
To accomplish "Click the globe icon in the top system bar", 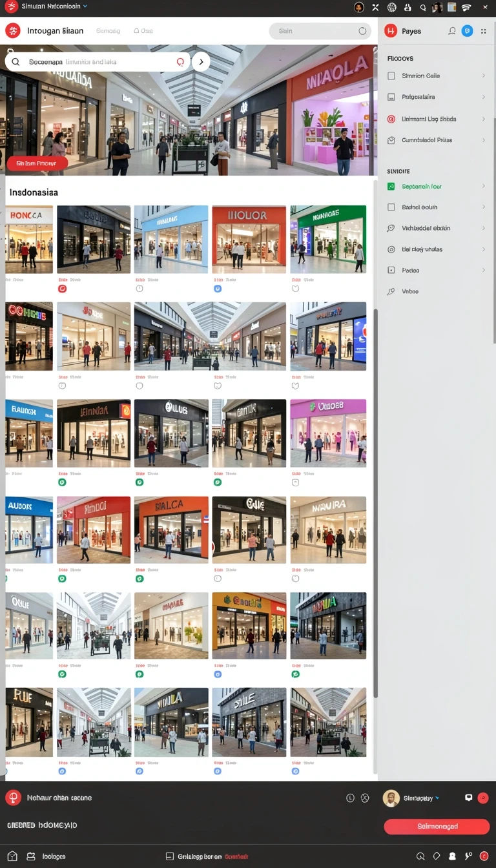I will [391, 8].
